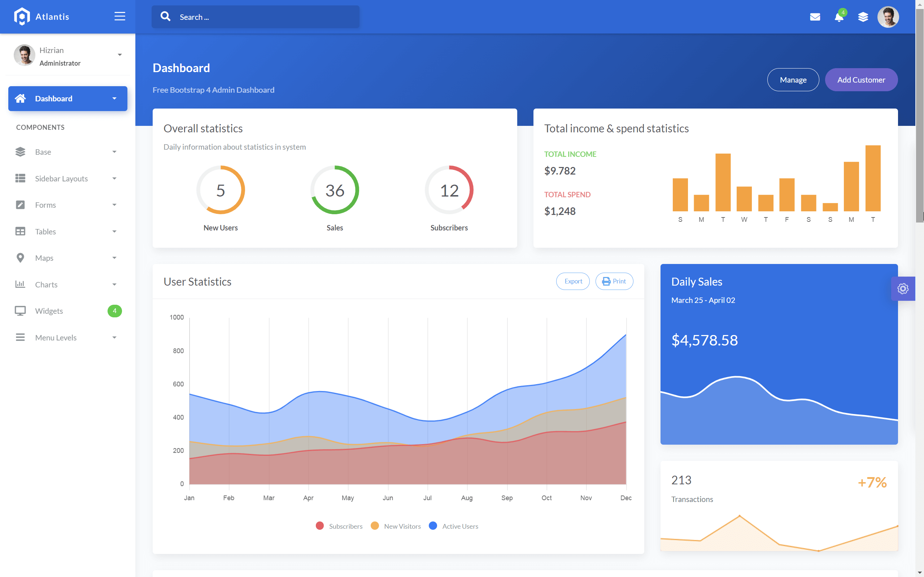Expand the Hizrian profile dropdown
Screen dimensions: 924x577
click(x=119, y=55)
